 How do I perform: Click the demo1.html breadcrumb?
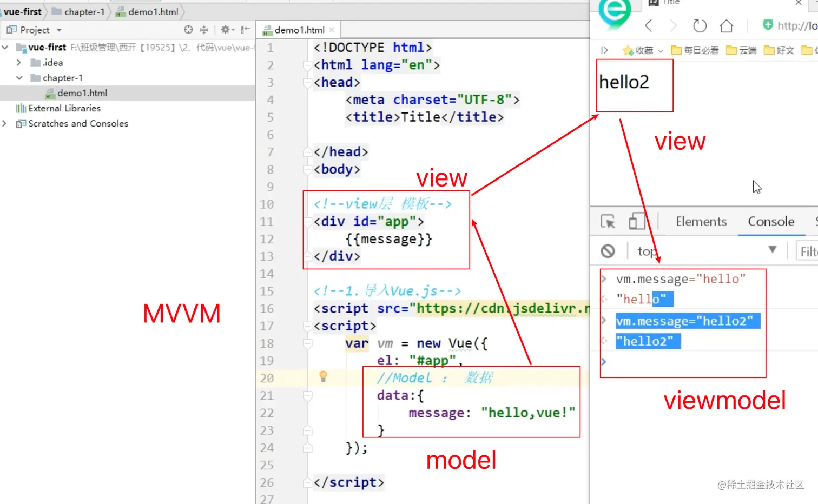tap(147, 11)
